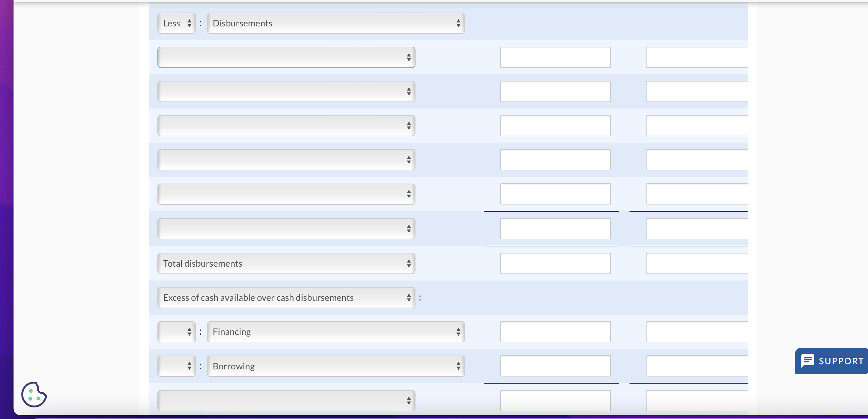Open the Less label dropdown
This screenshot has height=419, width=868.
pos(177,23)
